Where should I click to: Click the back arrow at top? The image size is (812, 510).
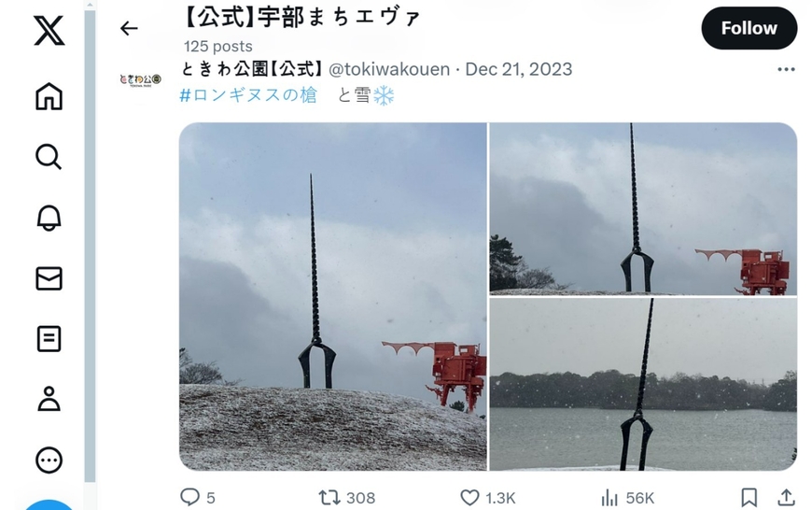pos(129,28)
